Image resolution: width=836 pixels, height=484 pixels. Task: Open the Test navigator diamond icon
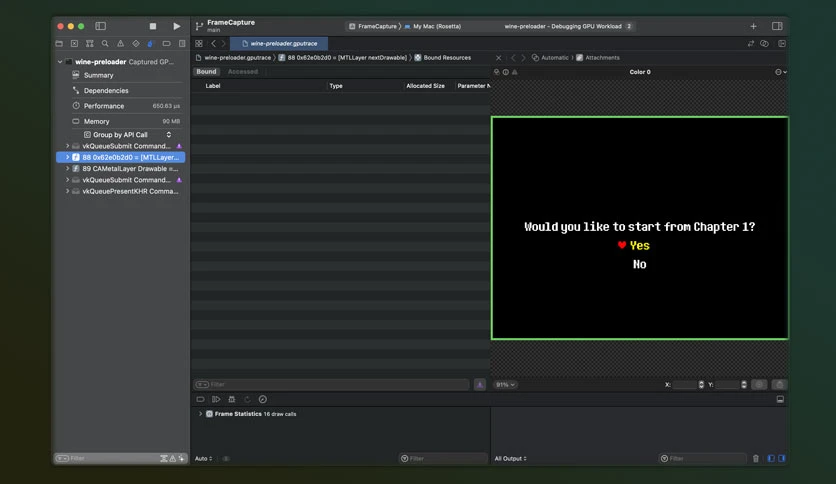136,44
